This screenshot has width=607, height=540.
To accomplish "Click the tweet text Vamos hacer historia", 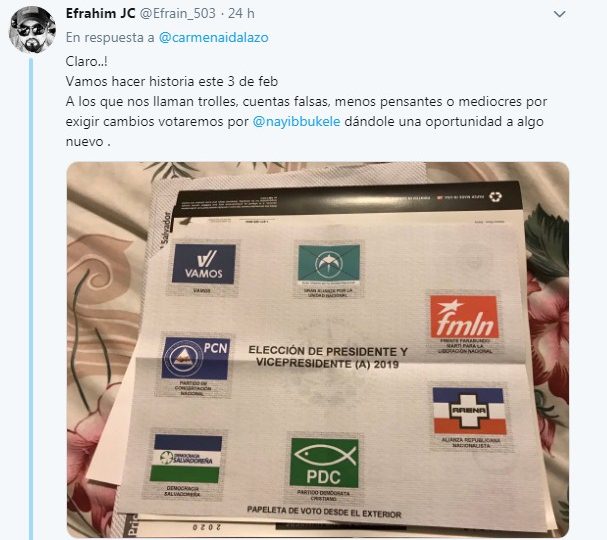I will (x=172, y=82).
